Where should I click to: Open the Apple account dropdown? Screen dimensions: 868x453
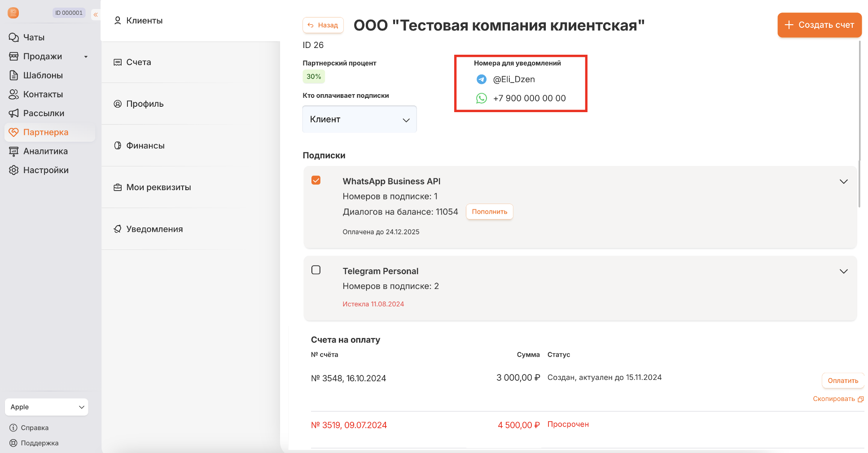[47, 407]
